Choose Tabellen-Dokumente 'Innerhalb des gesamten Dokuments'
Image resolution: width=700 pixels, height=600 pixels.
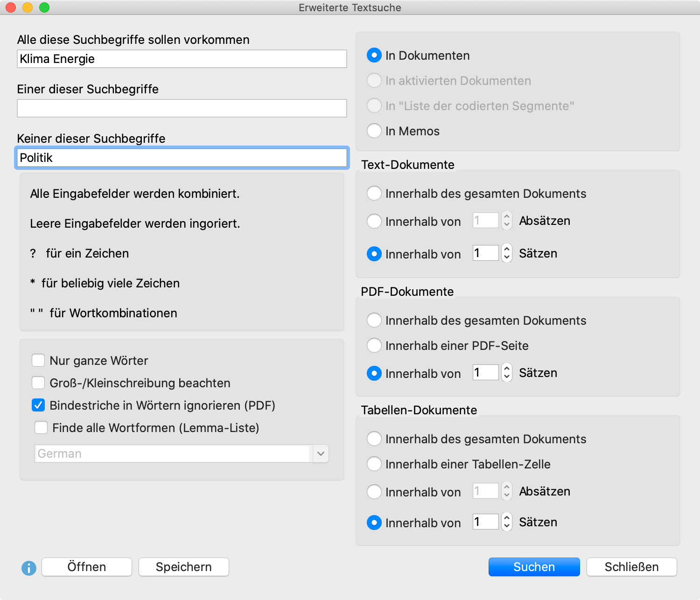pyautogui.click(x=374, y=439)
